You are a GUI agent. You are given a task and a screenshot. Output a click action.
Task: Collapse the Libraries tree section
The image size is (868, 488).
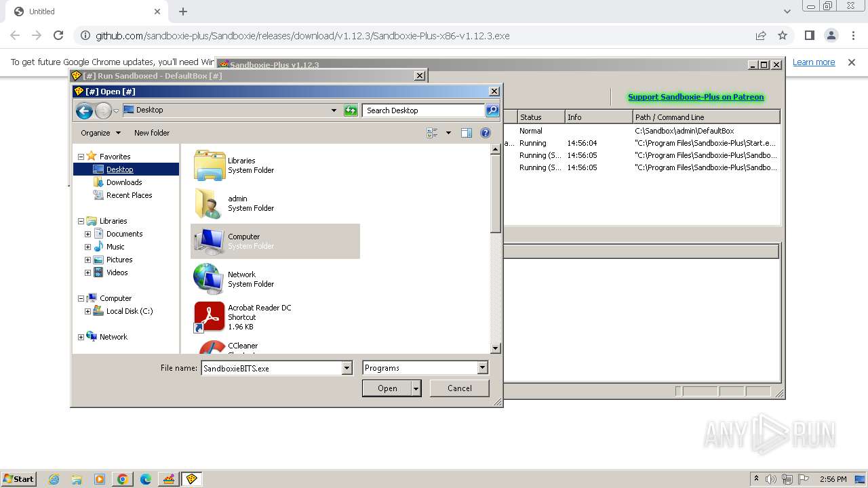(x=81, y=221)
